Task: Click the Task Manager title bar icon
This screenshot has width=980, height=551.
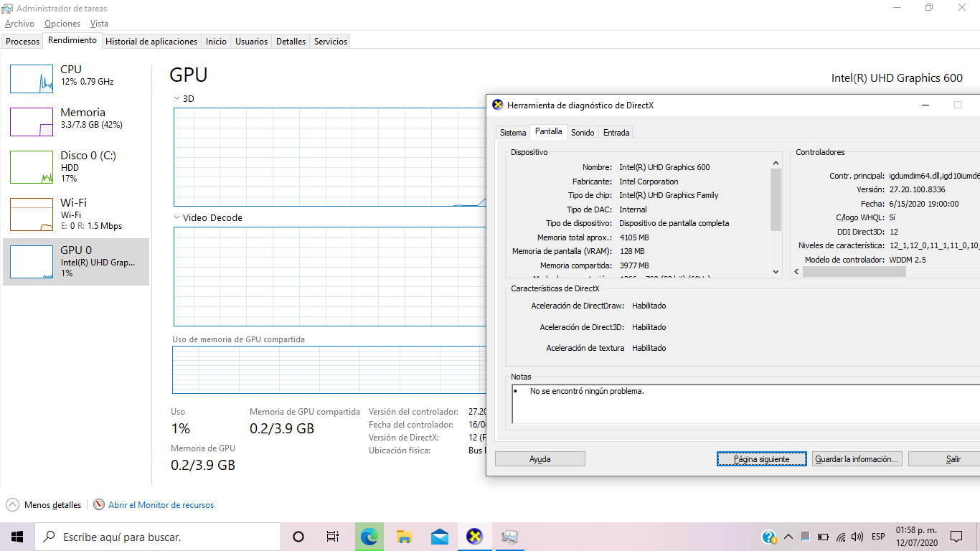Action: [8, 8]
